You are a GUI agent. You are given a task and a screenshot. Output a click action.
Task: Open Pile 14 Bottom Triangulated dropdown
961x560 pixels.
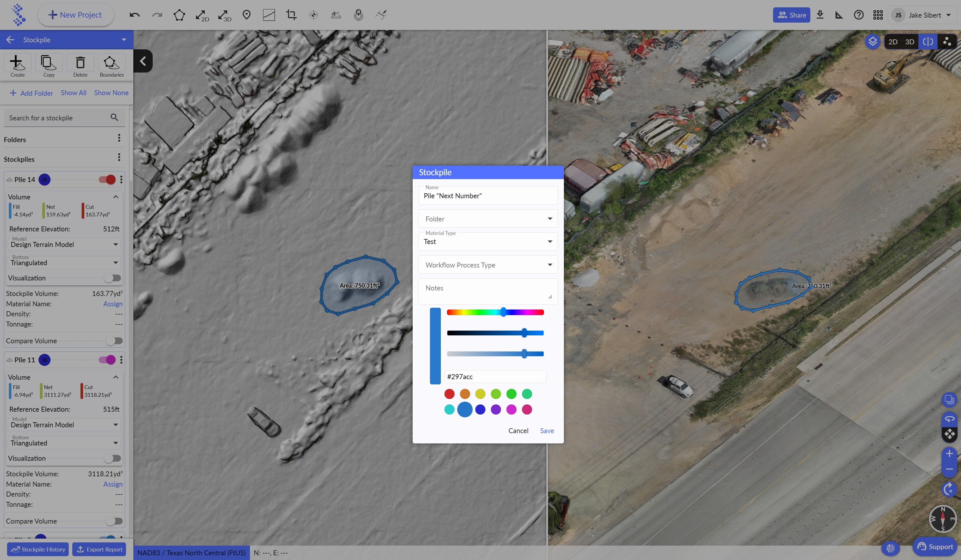[x=64, y=263]
